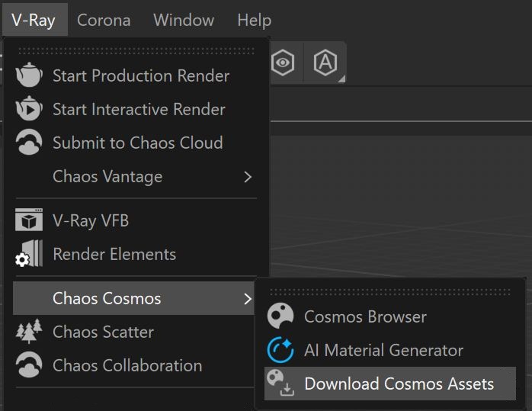This screenshot has width=532, height=411.
Task: Choose Start Interactive Render text
Action: [x=139, y=109]
